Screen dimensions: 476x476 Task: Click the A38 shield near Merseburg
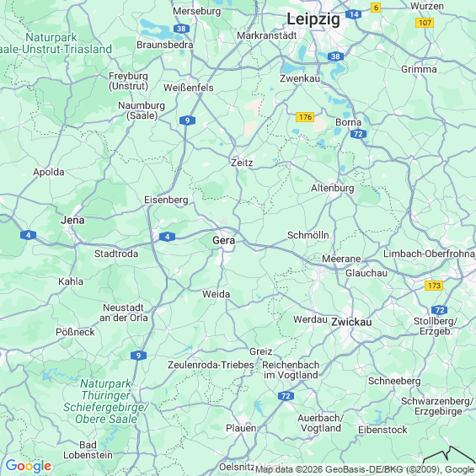(x=181, y=29)
